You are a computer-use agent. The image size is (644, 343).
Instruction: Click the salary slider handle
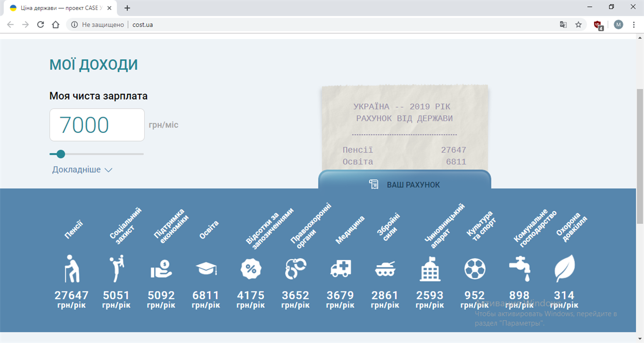point(61,154)
